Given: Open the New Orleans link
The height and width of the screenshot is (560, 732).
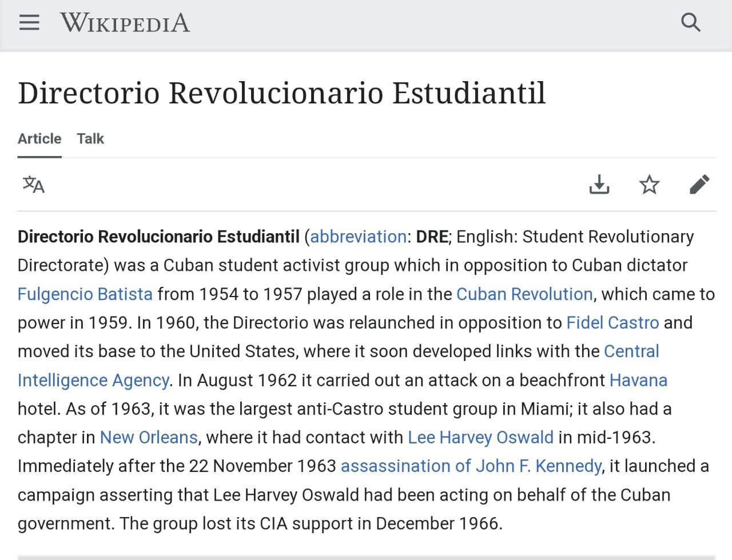Looking at the screenshot, I should pyautogui.click(x=149, y=437).
